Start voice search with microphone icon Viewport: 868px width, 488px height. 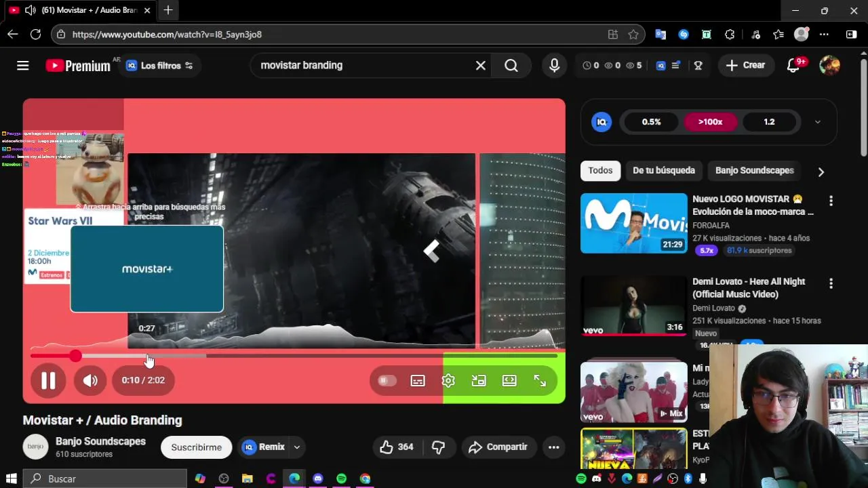coord(555,66)
